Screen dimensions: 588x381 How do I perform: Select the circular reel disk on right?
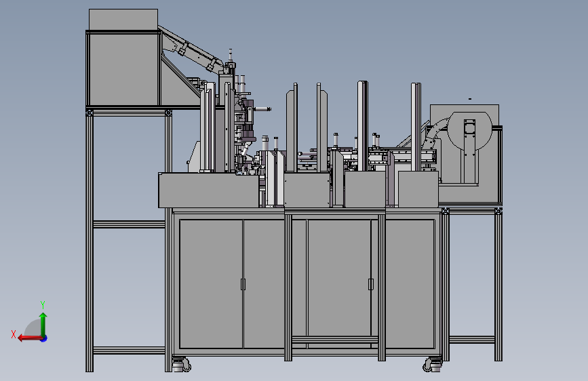(x=470, y=132)
